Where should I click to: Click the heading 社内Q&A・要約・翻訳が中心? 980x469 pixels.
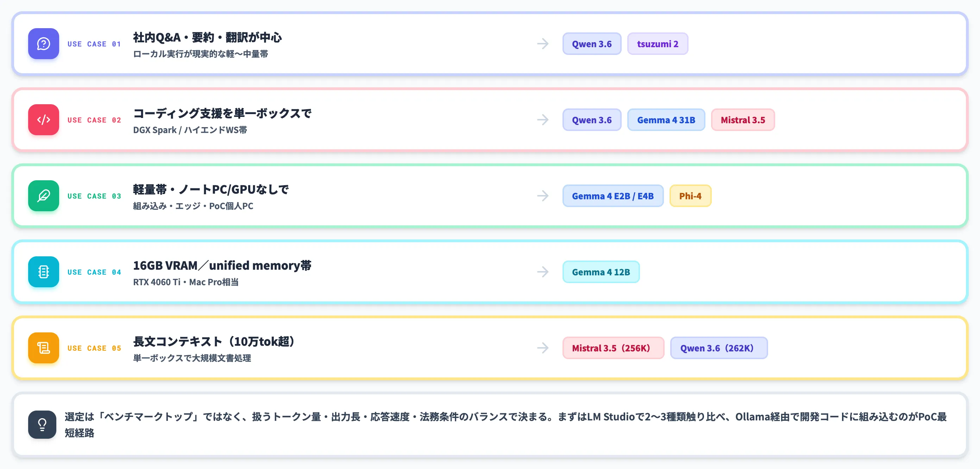(x=207, y=37)
